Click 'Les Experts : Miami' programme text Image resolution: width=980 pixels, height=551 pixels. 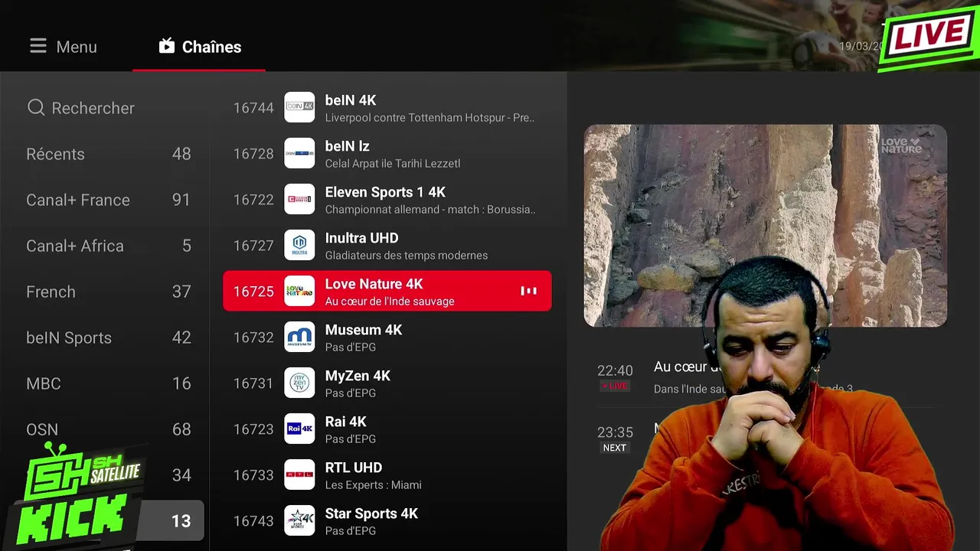(374, 485)
